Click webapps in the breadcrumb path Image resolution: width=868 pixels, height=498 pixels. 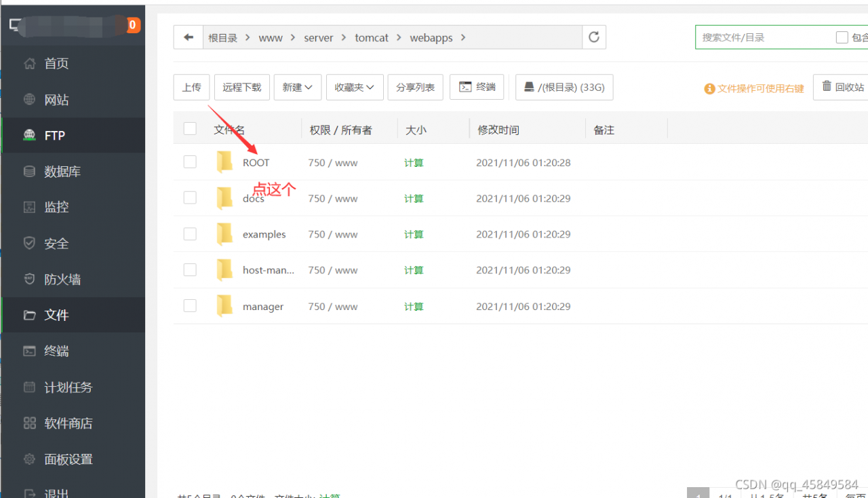pos(431,38)
